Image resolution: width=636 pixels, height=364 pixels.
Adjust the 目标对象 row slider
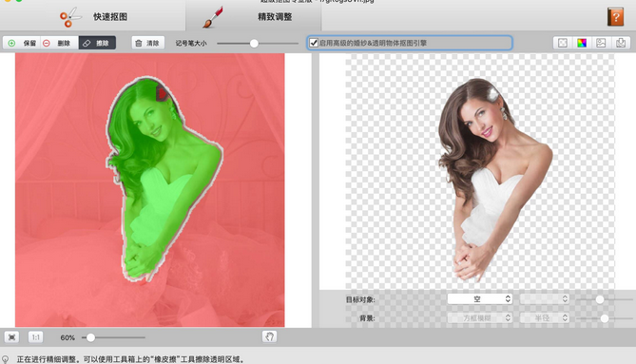click(600, 299)
